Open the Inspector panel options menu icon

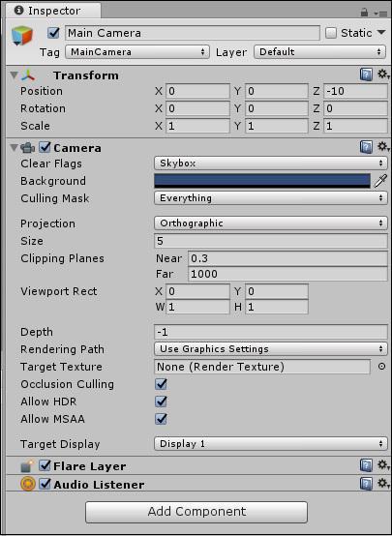(380, 13)
